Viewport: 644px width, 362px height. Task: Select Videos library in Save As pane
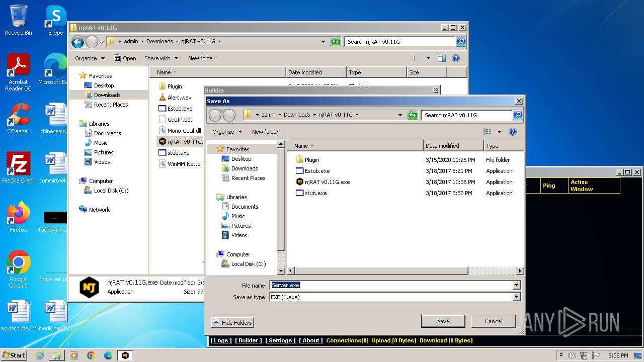239,235
